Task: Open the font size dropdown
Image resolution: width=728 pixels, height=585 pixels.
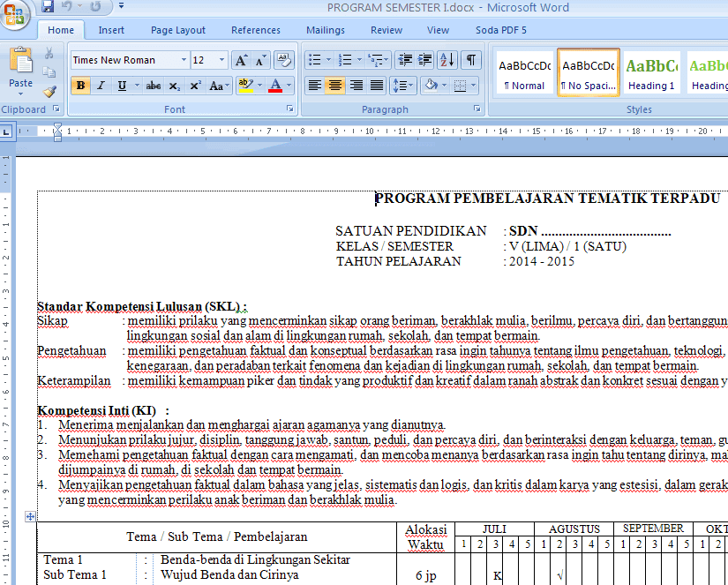Action: (221, 59)
